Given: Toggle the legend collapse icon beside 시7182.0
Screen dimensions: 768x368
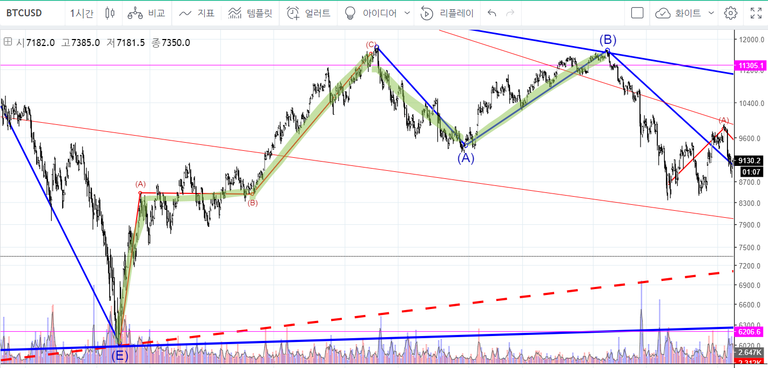Looking at the screenshot, I should (7, 43).
